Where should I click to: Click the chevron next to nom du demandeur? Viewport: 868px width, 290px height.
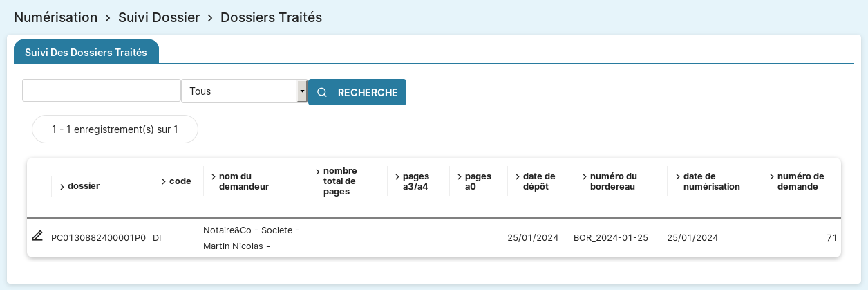pyautogui.click(x=214, y=176)
